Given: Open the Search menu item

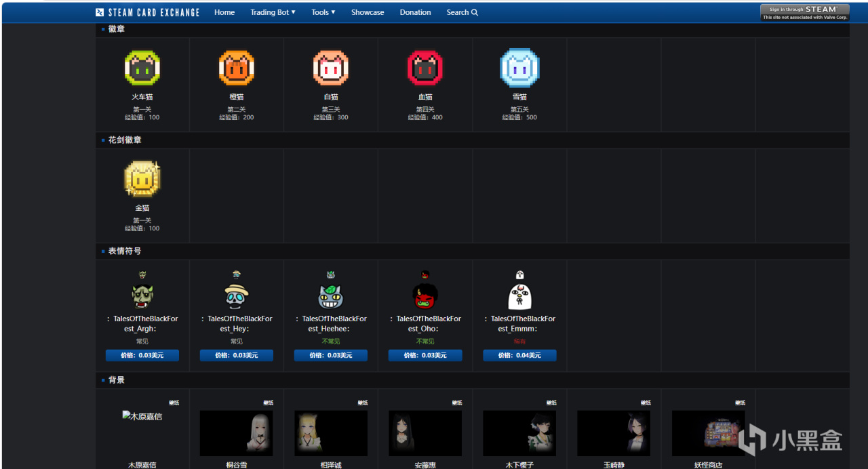Looking at the screenshot, I should 462,12.
